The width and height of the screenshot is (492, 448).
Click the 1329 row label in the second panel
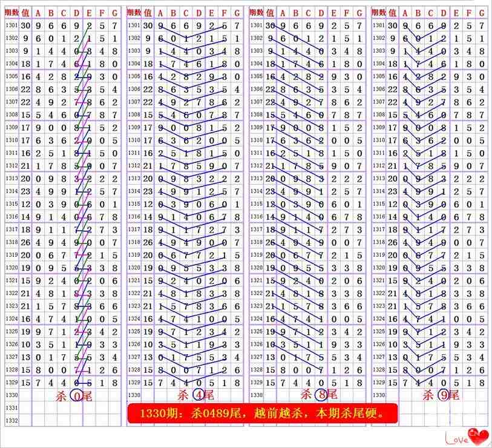coord(134,383)
